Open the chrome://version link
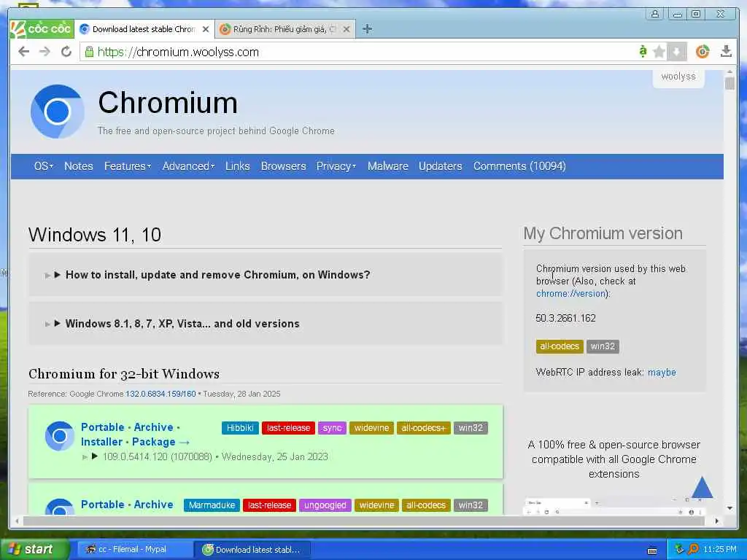Viewport: 747px width, 560px height. click(x=570, y=293)
